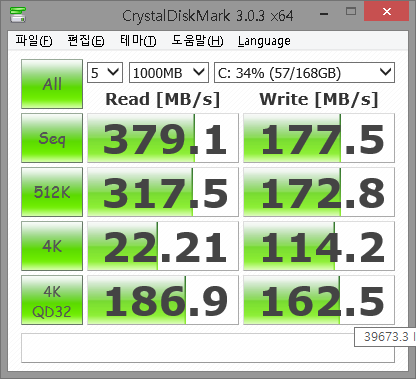Close the CrystalDiskMark window
416x379 pixels.
pos(387,11)
